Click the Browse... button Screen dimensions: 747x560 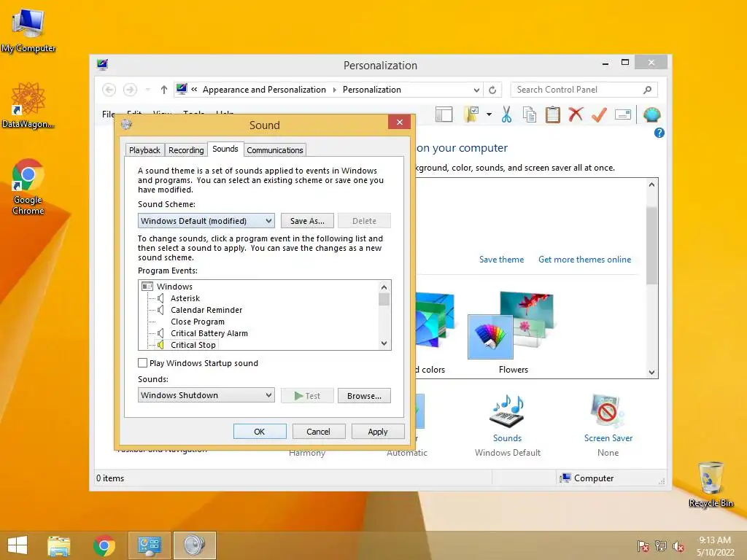click(x=364, y=396)
